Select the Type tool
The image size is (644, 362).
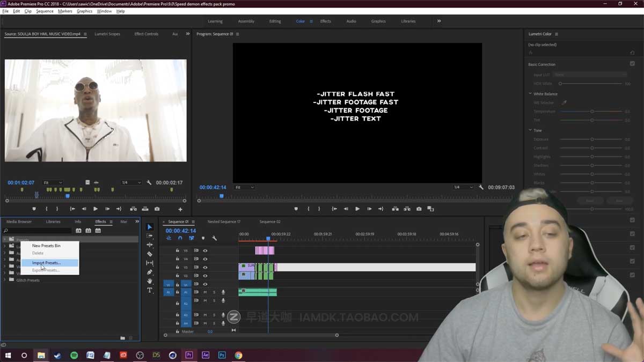[x=150, y=290]
